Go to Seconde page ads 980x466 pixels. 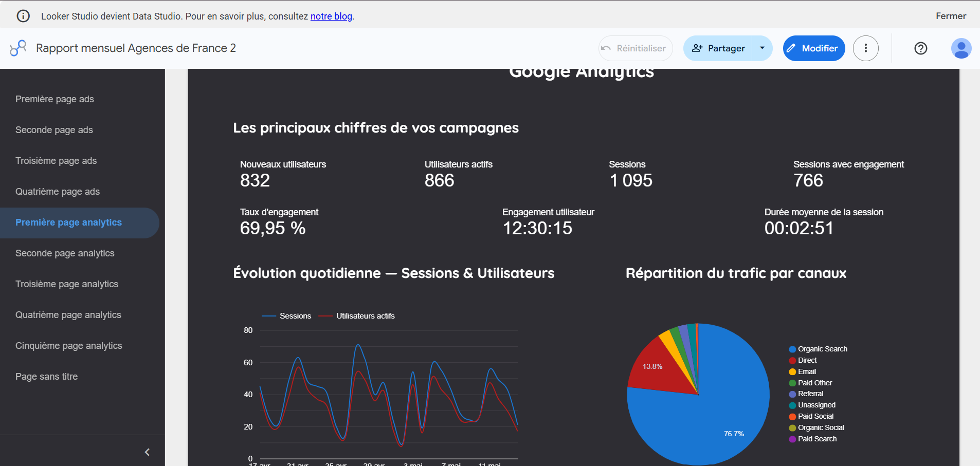pyautogui.click(x=54, y=130)
